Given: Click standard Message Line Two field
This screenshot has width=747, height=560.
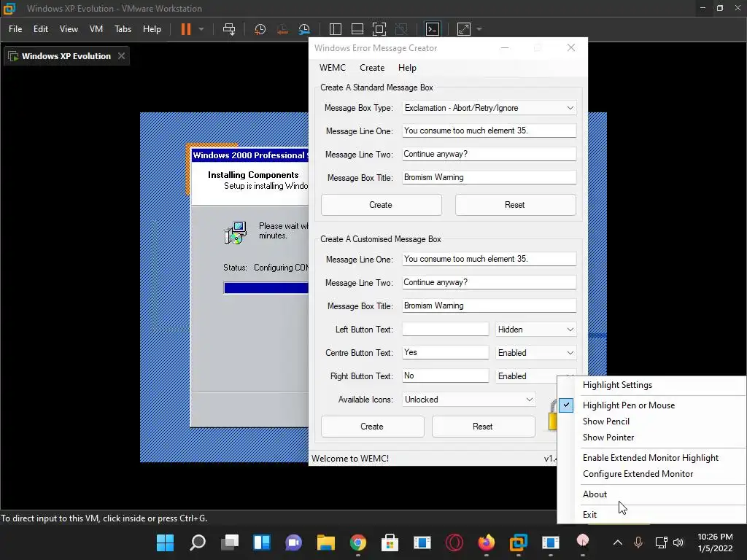Looking at the screenshot, I should (489, 154).
